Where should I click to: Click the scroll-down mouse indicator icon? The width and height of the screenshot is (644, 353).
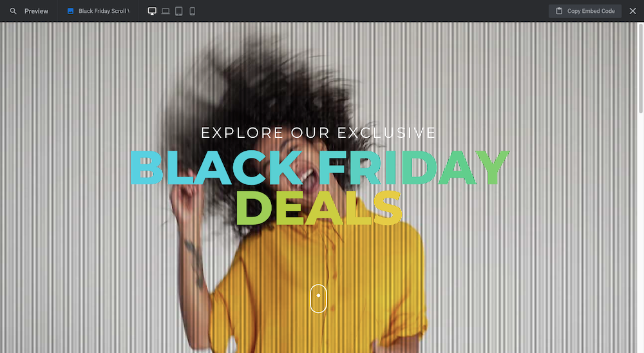pos(318,299)
